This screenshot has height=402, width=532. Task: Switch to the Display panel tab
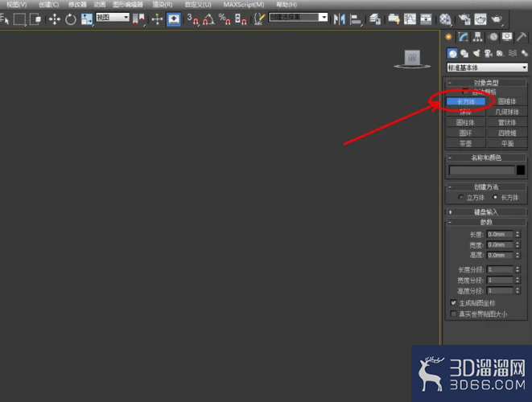click(507, 37)
